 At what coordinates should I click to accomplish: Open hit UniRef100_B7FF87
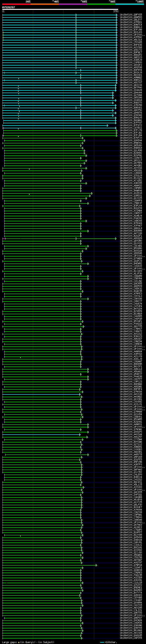pyautogui.click(x=131, y=123)
